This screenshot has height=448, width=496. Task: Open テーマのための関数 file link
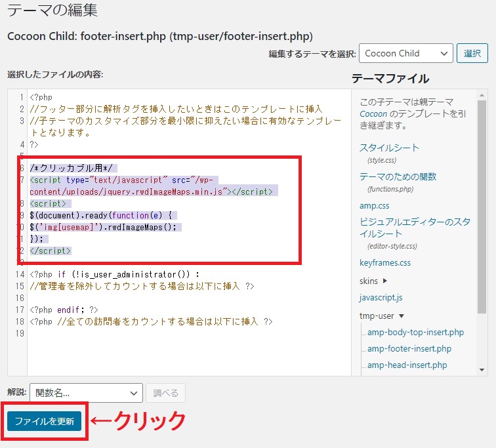(x=398, y=176)
